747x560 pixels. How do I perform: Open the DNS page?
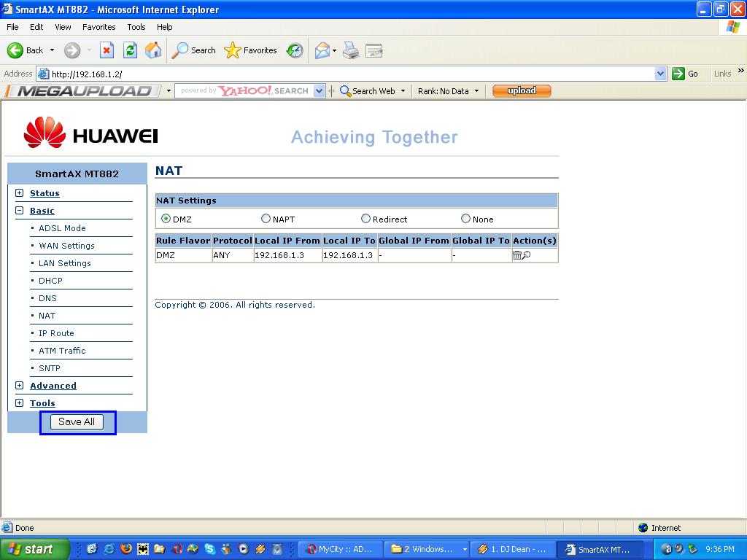pyautogui.click(x=47, y=298)
